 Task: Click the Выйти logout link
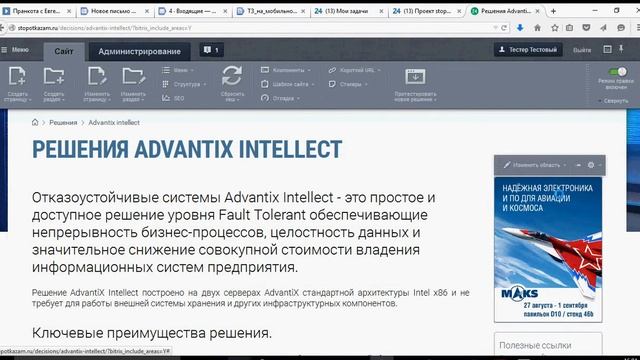pos(582,50)
